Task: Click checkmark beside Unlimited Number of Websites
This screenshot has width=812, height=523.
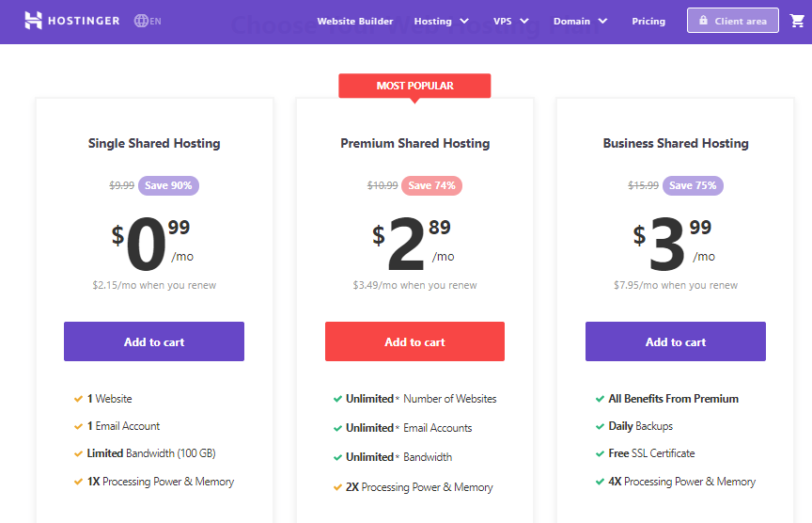Action: (337, 399)
